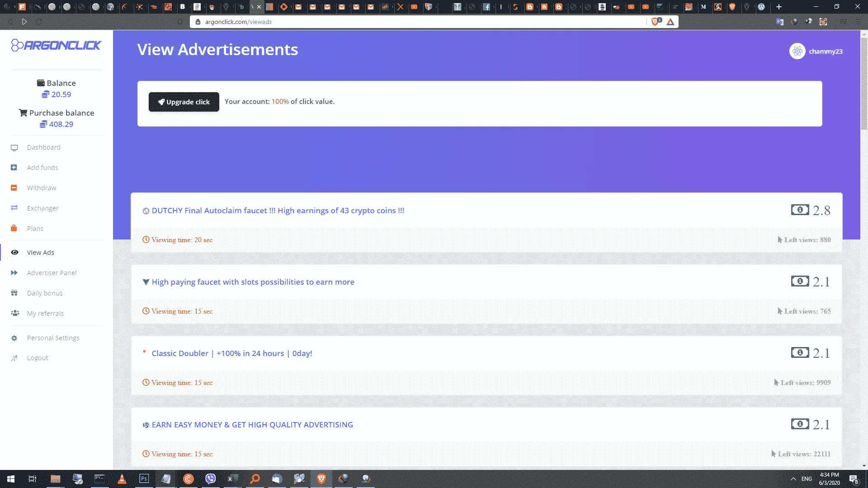This screenshot has width=868, height=488.
Task: Open Viber from the taskbar
Action: pos(211,479)
